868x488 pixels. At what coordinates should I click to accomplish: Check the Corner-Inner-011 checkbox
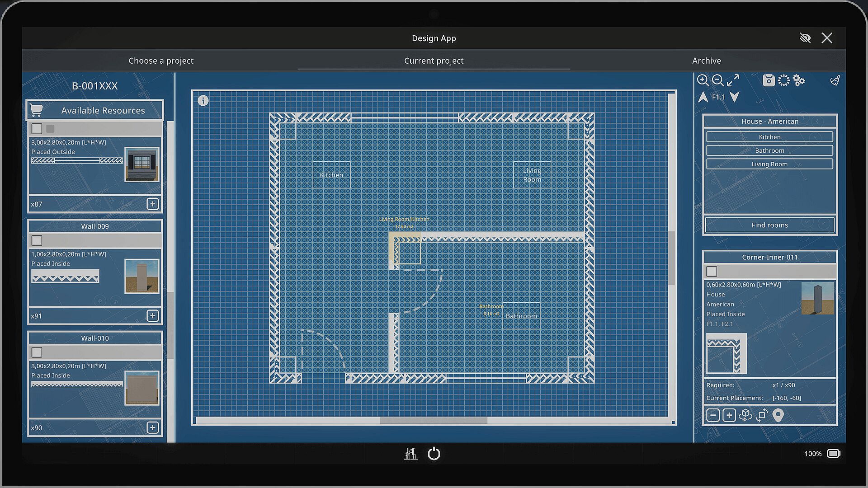[712, 271]
